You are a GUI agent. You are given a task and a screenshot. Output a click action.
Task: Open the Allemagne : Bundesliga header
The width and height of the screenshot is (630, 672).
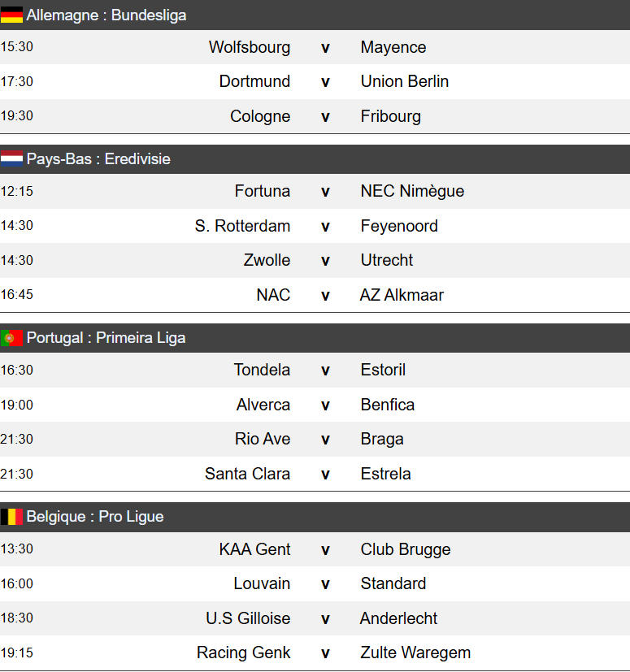point(106,15)
